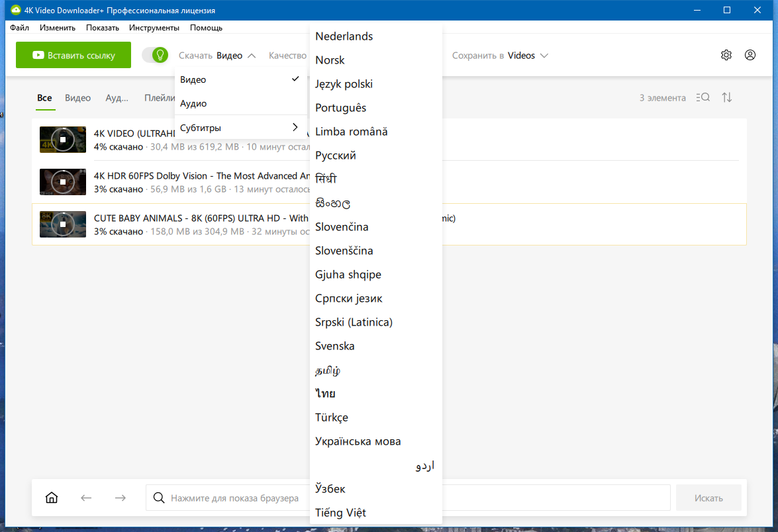Stop the 4K HDR 60FPS Dolby Vision download
778x532 pixels.
pos(63,182)
